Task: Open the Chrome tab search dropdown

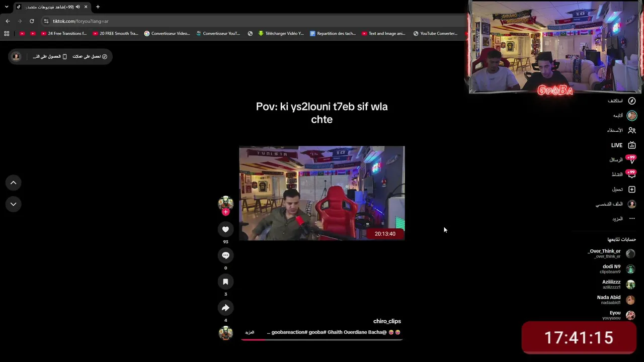Action: tap(7, 7)
